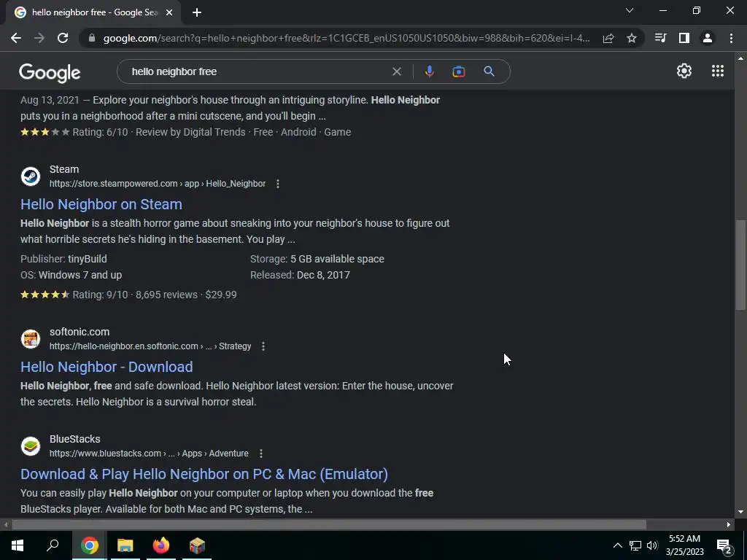Open the volume tray icon
The image size is (747, 560).
pos(652,545)
